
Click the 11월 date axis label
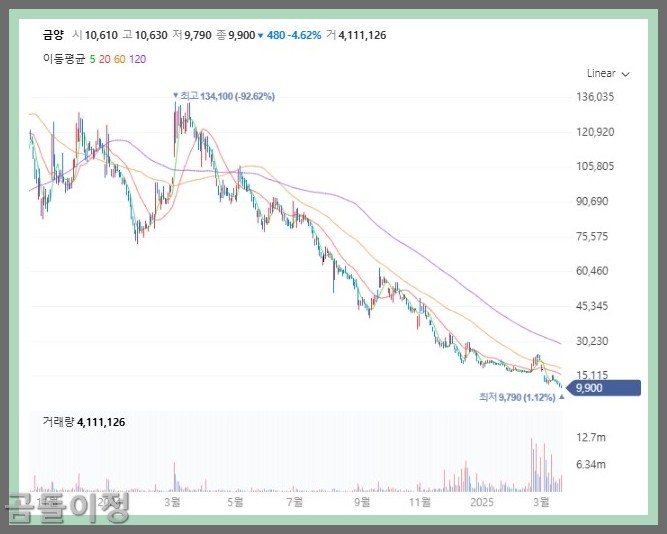pos(419,502)
